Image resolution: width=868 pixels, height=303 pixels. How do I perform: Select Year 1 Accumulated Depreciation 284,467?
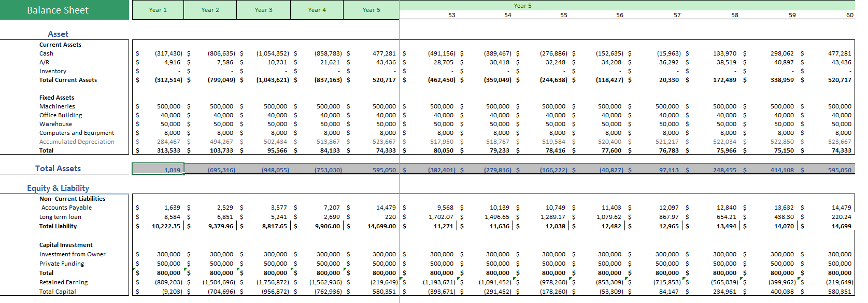tap(169, 142)
